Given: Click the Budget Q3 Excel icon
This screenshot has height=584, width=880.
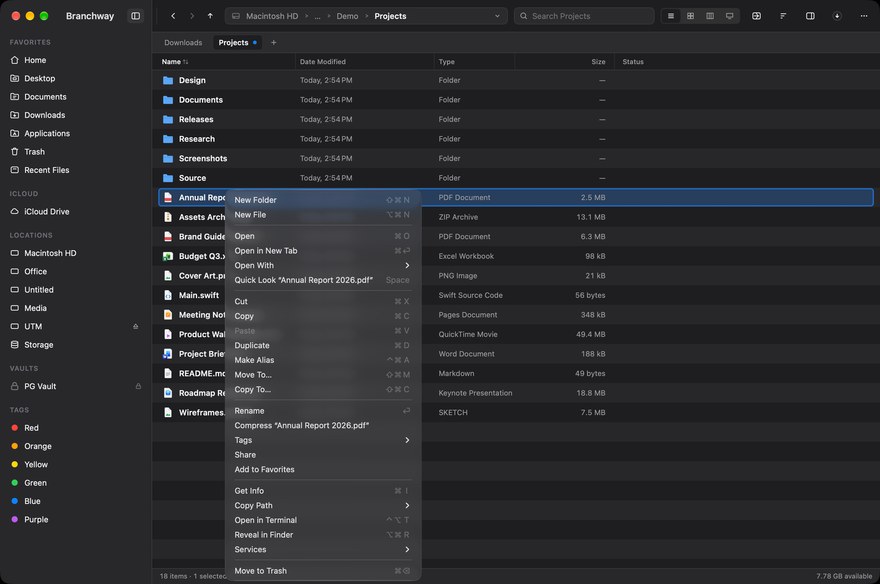Looking at the screenshot, I should pyautogui.click(x=168, y=256).
